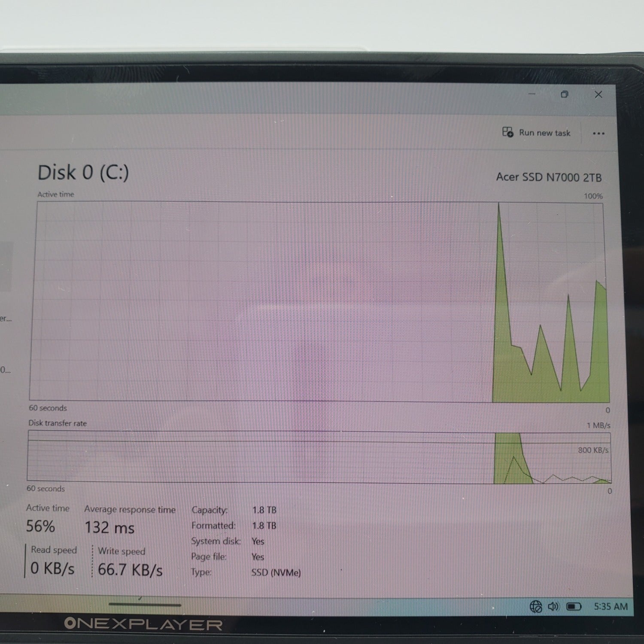Select the Formatted 1.8 TB value
Viewport: 644px width, 644px height.
tap(264, 526)
